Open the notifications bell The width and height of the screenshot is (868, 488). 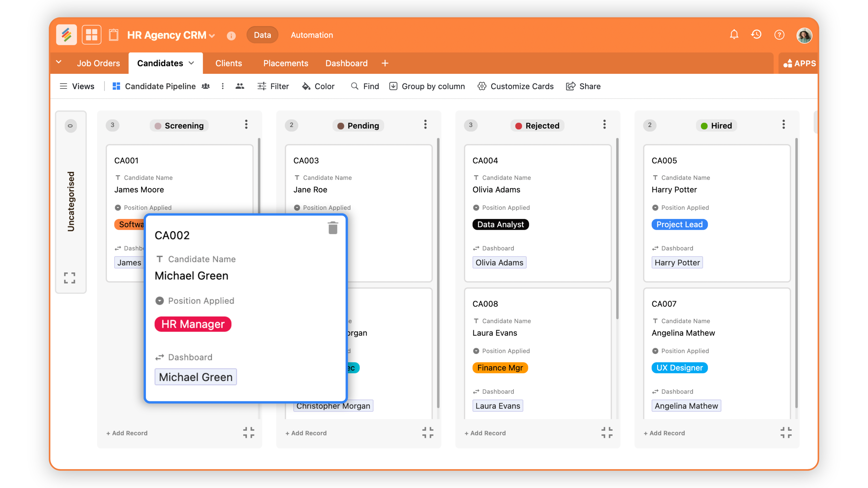734,35
